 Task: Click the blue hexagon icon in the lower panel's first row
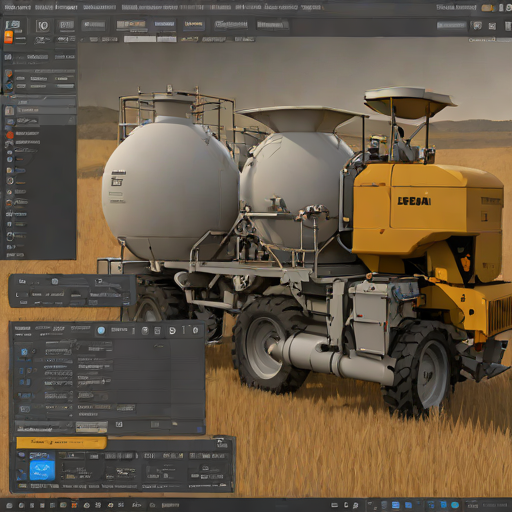(x=24, y=352)
